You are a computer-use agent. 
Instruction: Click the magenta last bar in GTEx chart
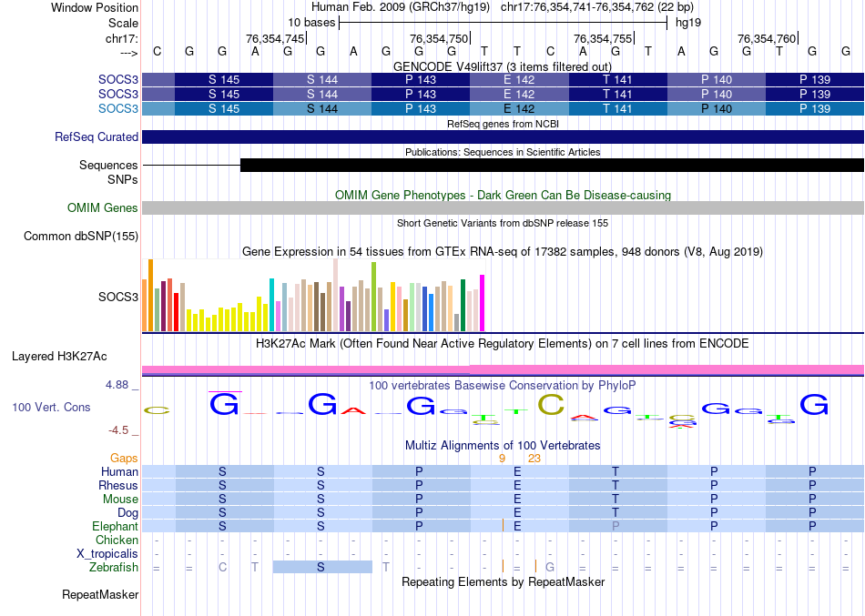pos(483,303)
